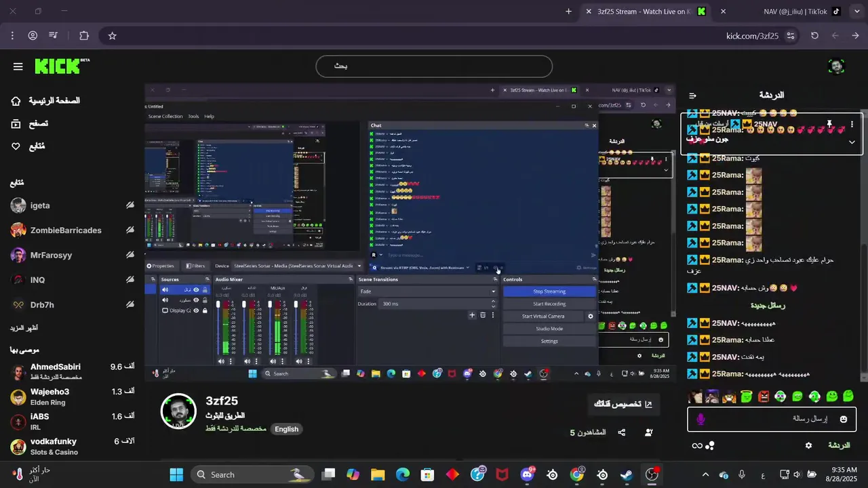868x488 pixels.
Task: Open the Device dropdown in OBS
Action: (298, 266)
